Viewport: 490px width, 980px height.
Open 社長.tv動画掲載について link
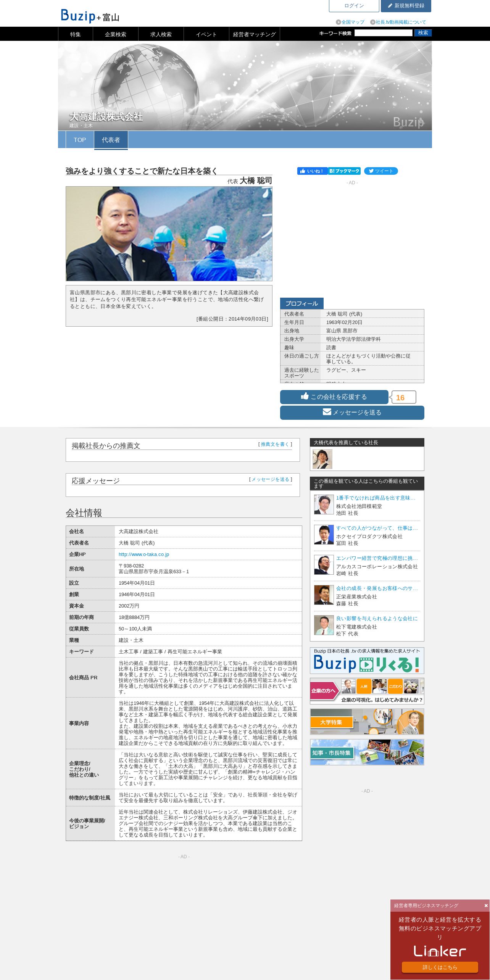pyautogui.click(x=398, y=22)
